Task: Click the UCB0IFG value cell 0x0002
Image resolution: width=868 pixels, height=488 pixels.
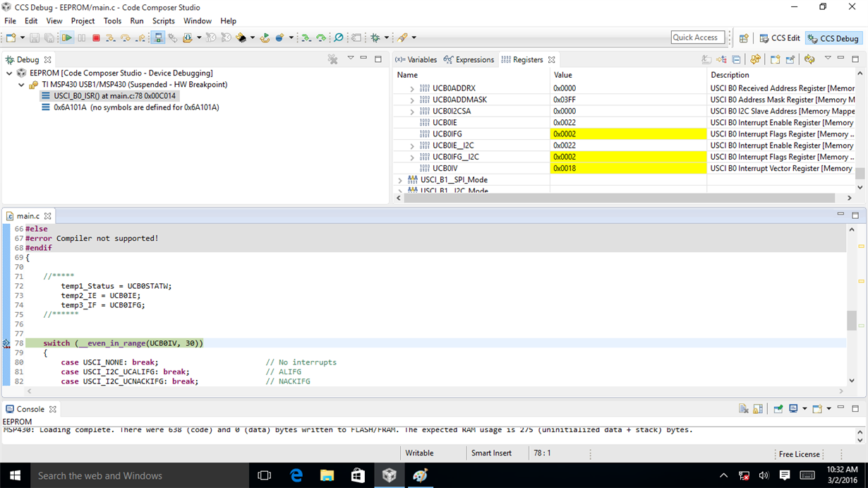Action: click(628, 134)
